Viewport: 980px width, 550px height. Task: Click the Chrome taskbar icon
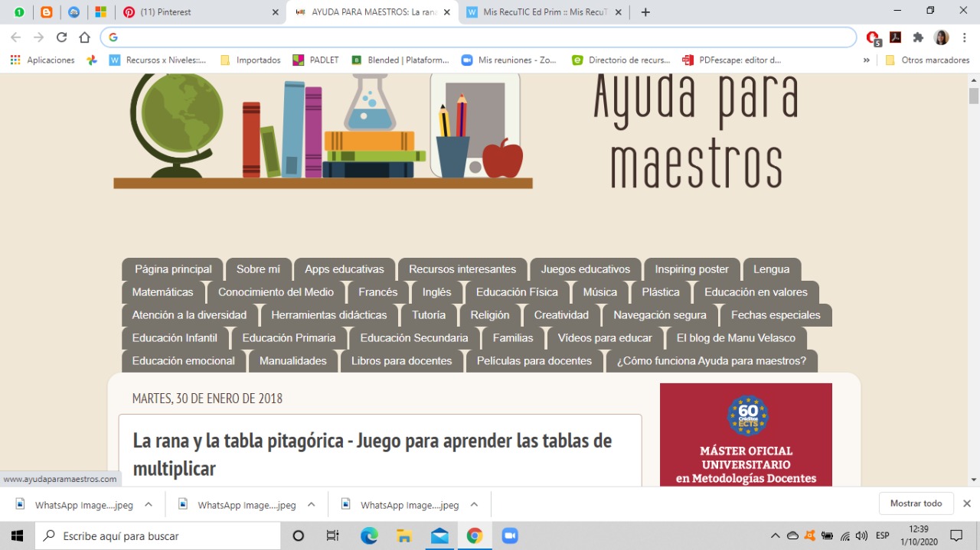tap(475, 536)
